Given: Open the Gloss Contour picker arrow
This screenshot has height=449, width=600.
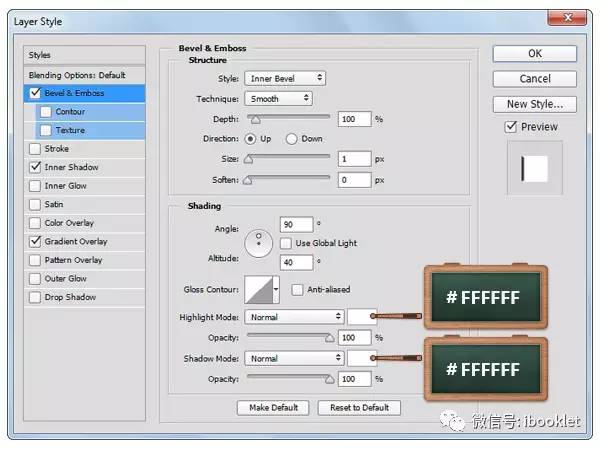Looking at the screenshot, I should [x=276, y=289].
